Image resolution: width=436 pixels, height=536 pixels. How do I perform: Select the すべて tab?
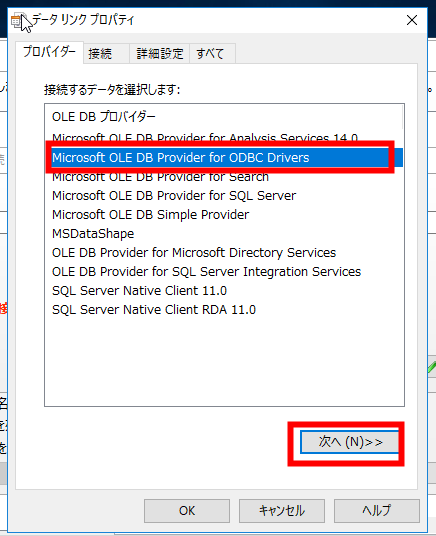pos(212,53)
